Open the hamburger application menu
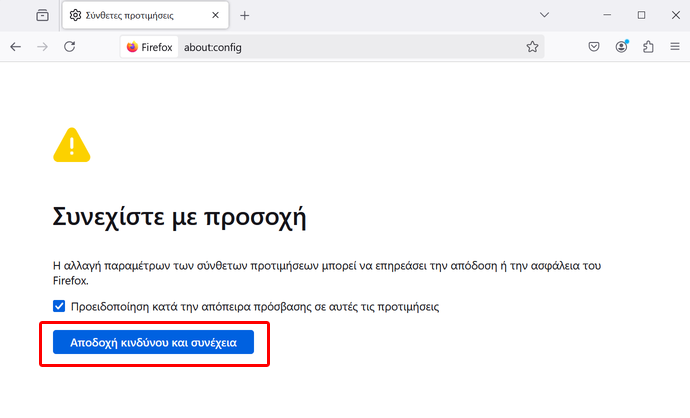The height and width of the screenshot is (418, 690). (x=675, y=47)
